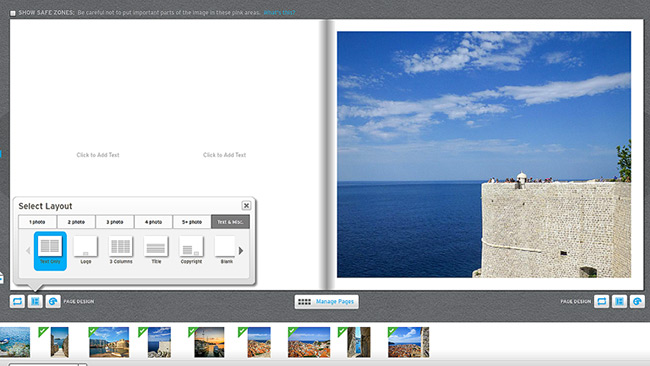Click the left page background color icon
650x366 pixels.
pos(53,301)
